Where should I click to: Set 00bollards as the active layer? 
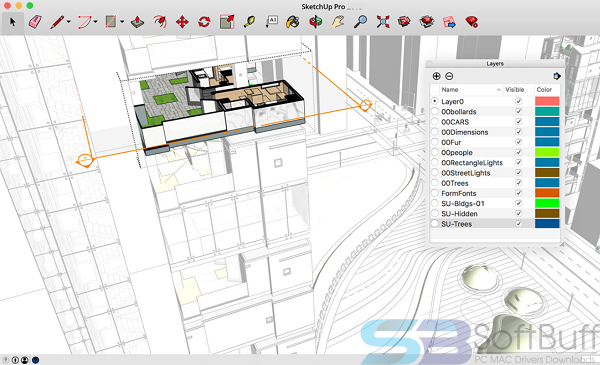[x=435, y=112]
